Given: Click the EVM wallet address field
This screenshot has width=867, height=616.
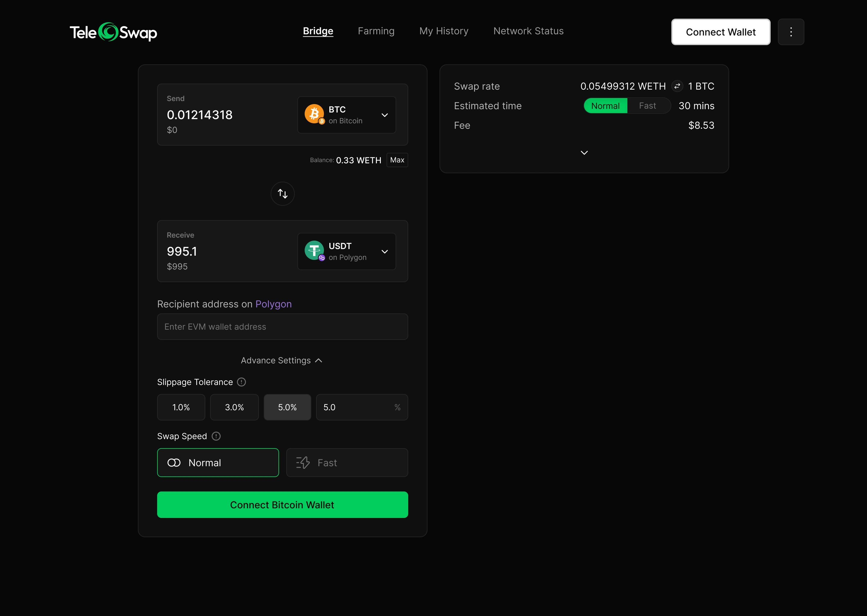Looking at the screenshot, I should [x=282, y=327].
